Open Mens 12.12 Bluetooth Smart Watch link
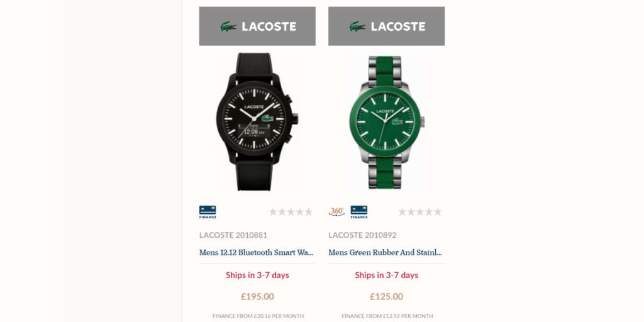This screenshot has width=644, height=322. point(257,252)
